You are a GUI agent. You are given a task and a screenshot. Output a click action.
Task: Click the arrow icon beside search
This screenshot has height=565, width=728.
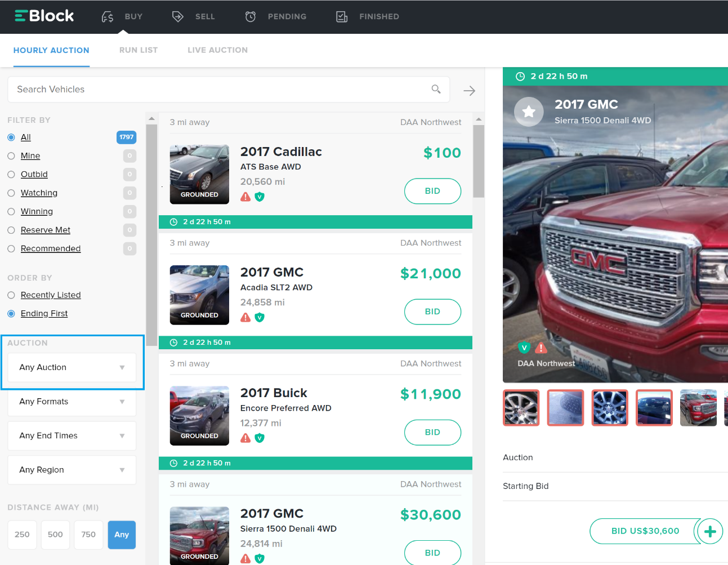[x=469, y=91]
